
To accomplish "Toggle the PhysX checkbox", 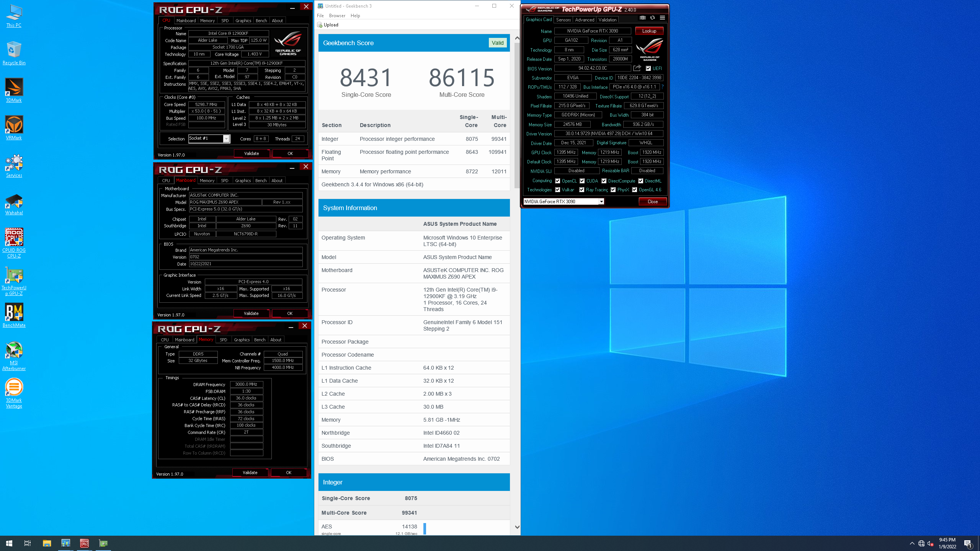I will click(x=613, y=190).
